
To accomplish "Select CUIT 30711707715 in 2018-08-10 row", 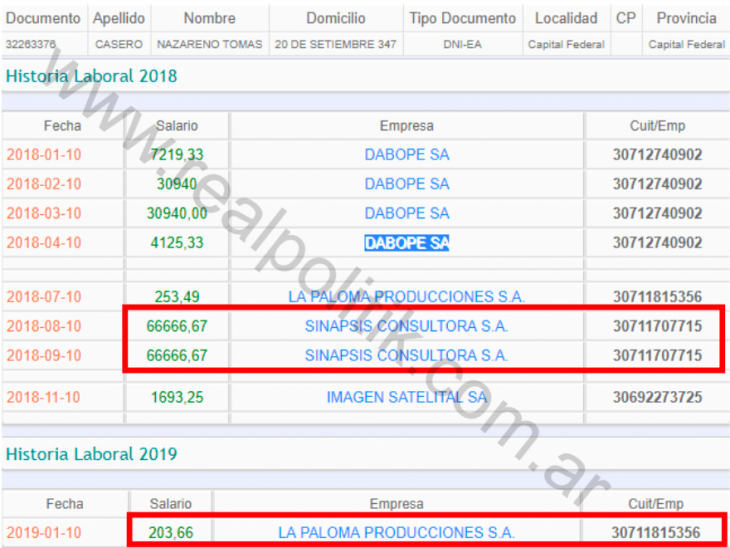I will (x=657, y=326).
